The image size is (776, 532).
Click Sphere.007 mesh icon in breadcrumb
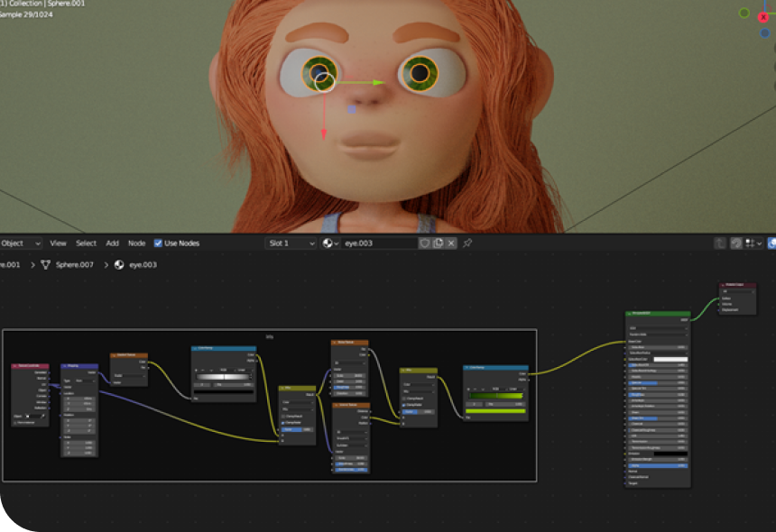tap(45, 265)
